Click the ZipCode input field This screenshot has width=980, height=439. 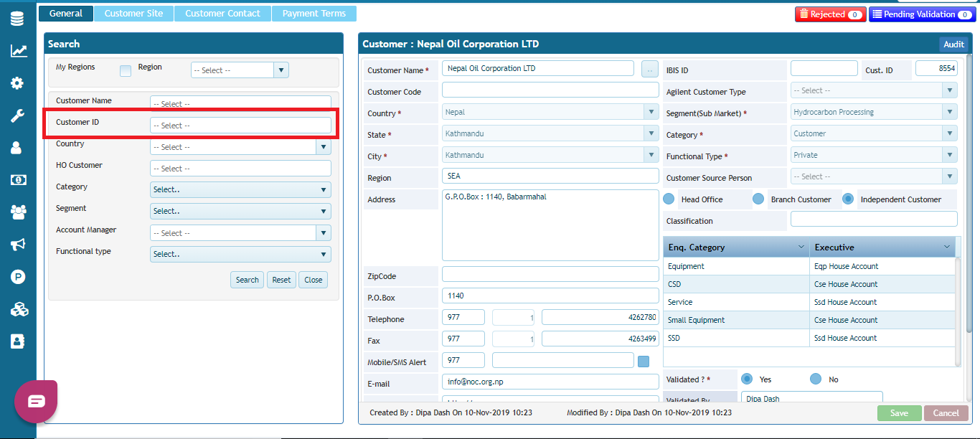550,274
